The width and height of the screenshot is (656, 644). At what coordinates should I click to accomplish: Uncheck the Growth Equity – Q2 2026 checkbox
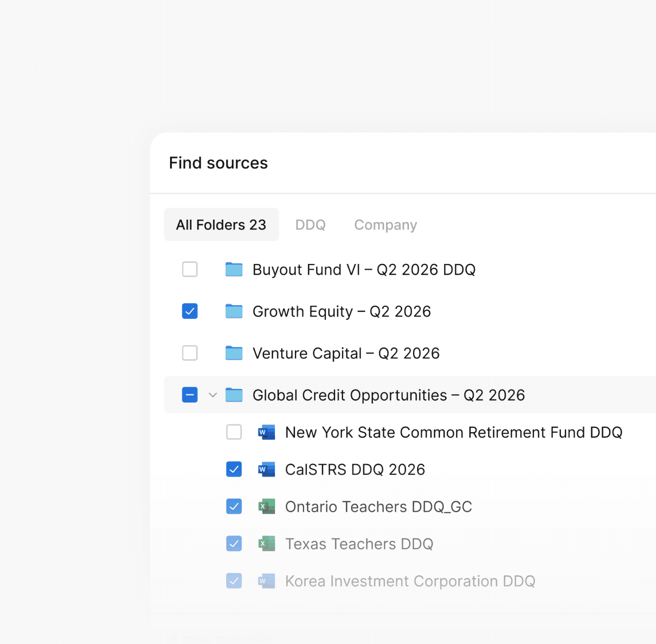(x=190, y=311)
